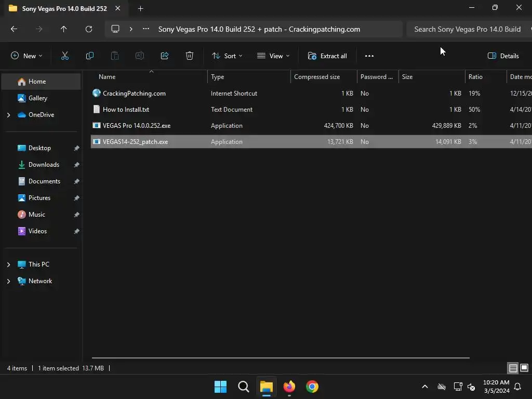532x399 pixels.
Task: Refresh the folder view
Action: (89, 29)
